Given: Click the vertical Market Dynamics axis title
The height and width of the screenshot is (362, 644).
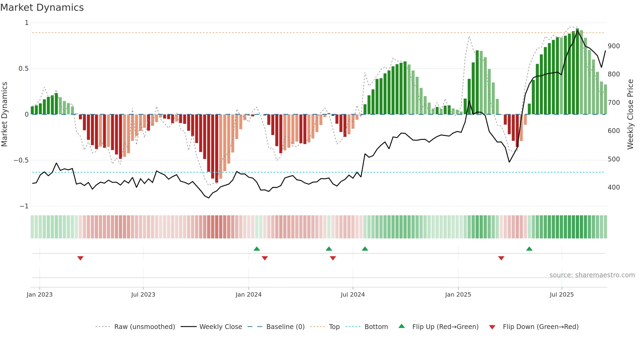Looking at the screenshot, I should click(4, 114).
